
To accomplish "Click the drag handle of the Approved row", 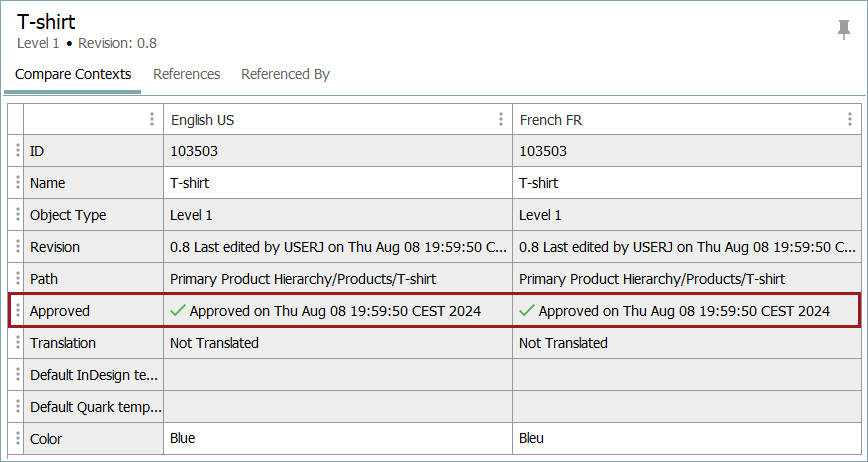I will point(17,311).
